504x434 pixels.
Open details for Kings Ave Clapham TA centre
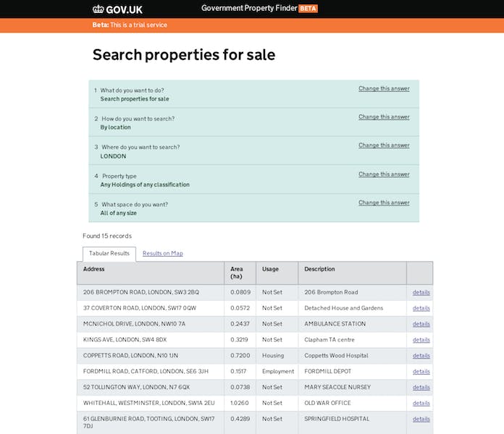coord(421,340)
